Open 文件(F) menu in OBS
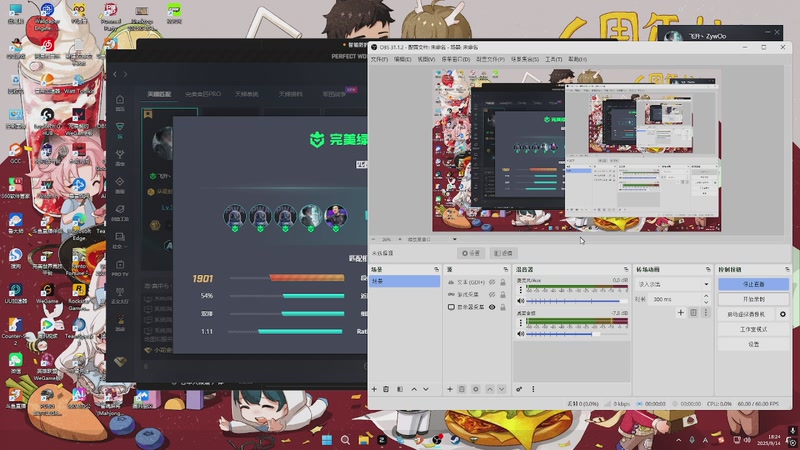800x450 pixels. coord(379,60)
